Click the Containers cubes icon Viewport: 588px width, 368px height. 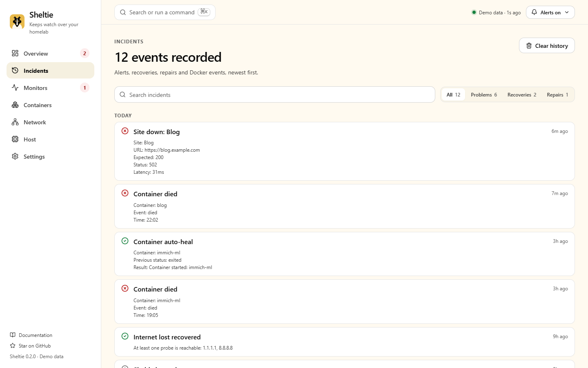pyautogui.click(x=15, y=105)
